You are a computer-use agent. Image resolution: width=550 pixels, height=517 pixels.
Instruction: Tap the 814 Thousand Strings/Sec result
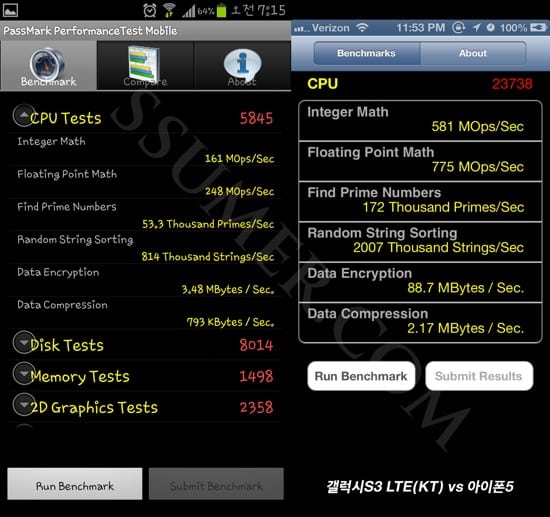click(208, 257)
